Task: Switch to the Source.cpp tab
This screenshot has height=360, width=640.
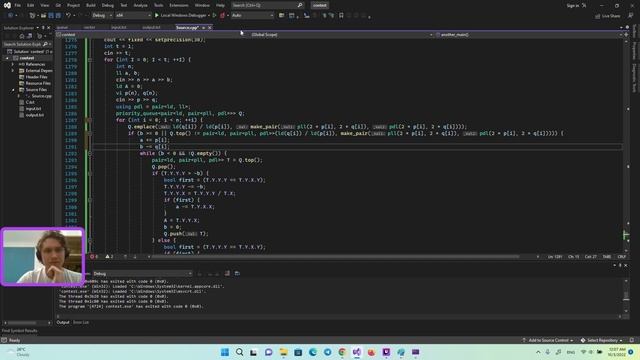Action: (x=187, y=28)
